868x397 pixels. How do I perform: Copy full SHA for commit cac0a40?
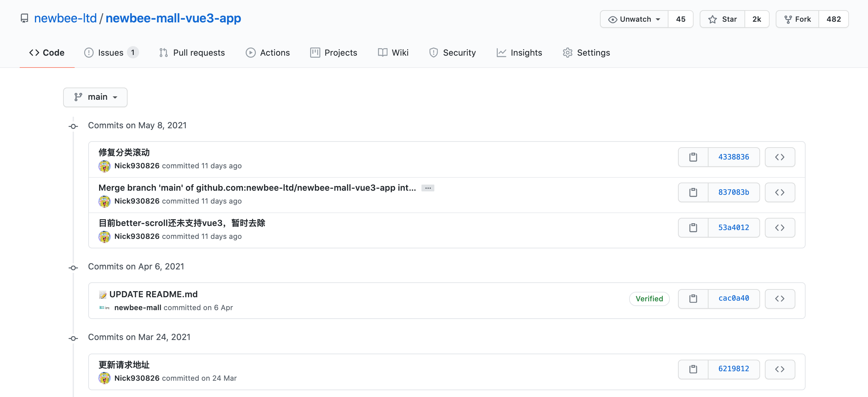[x=693, y=299]
